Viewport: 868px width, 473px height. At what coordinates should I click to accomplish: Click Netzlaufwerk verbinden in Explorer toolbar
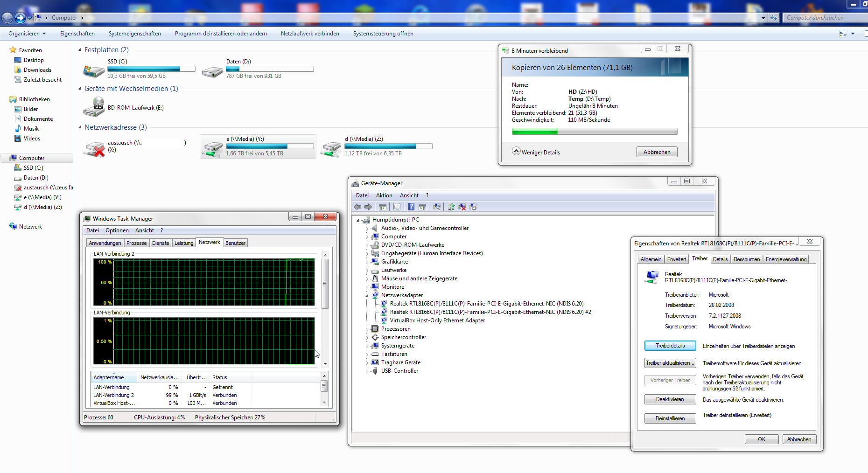coord(310,34)
